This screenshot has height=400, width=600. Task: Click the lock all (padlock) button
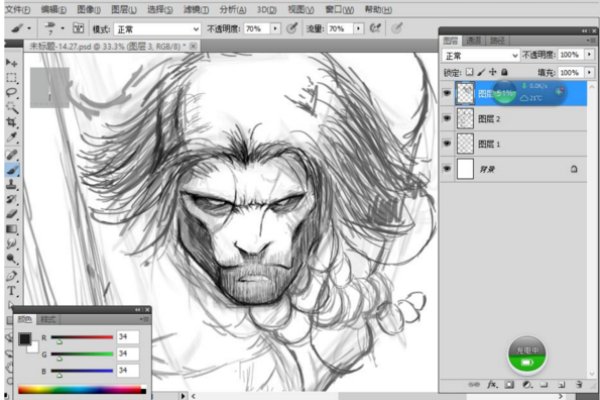pyautogui.click(x=504, y=73)
